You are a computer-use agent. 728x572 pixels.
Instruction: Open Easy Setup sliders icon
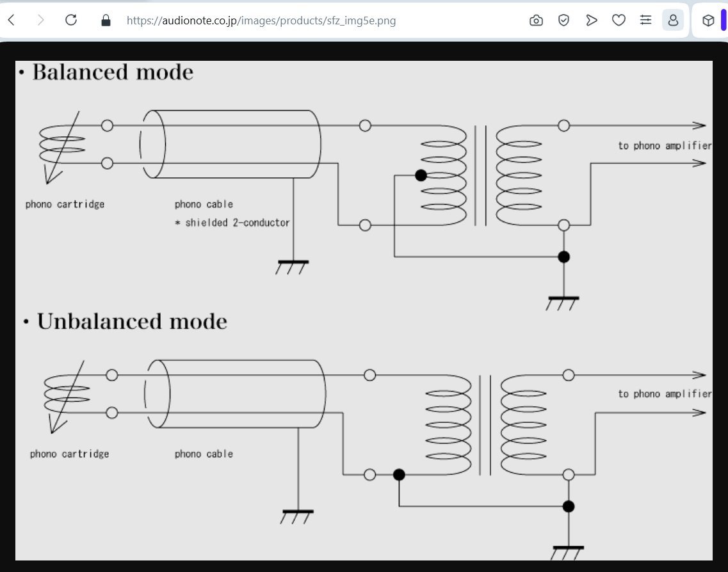645,20
